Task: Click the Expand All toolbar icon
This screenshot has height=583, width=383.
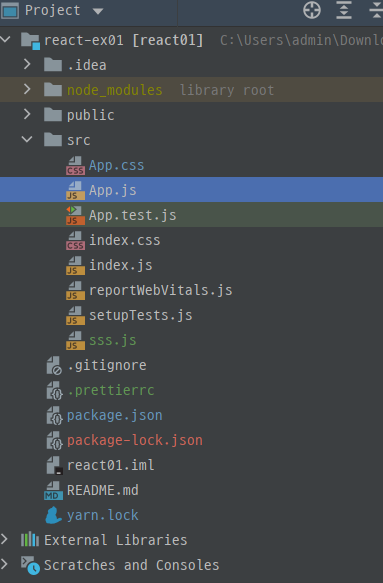Action: [344, 10]
